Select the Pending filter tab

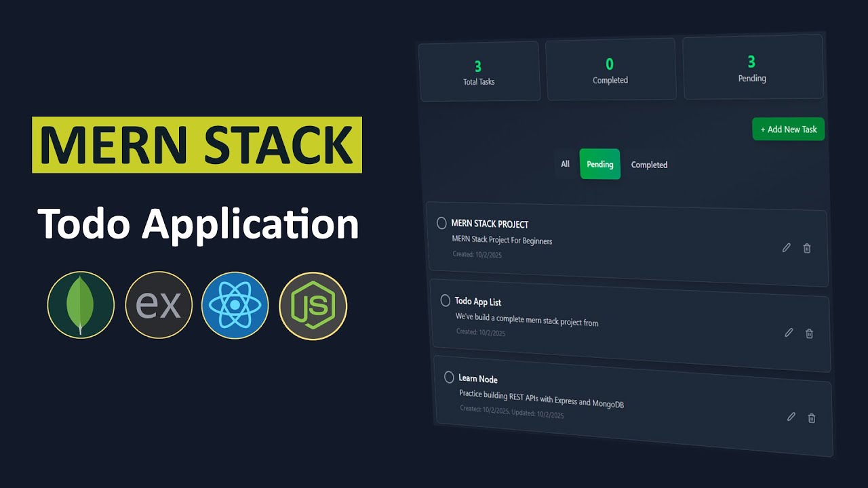pos(600,164)
